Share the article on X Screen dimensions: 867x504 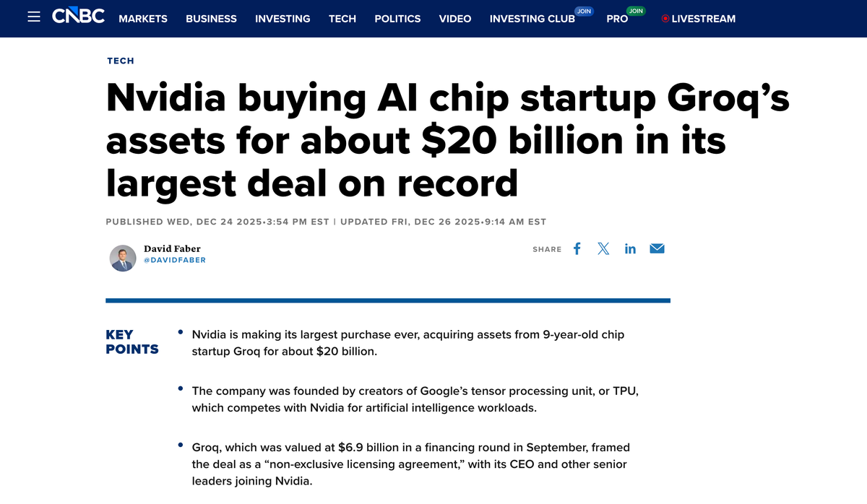pos(603,248)
